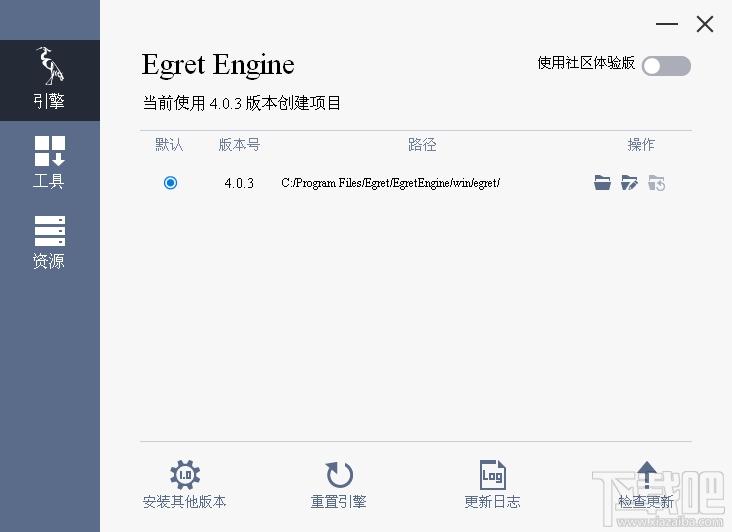Click the path C:/Program Files/Egret/EgretEngine/win/egret/
732x532 pixels.
(390, 183)
